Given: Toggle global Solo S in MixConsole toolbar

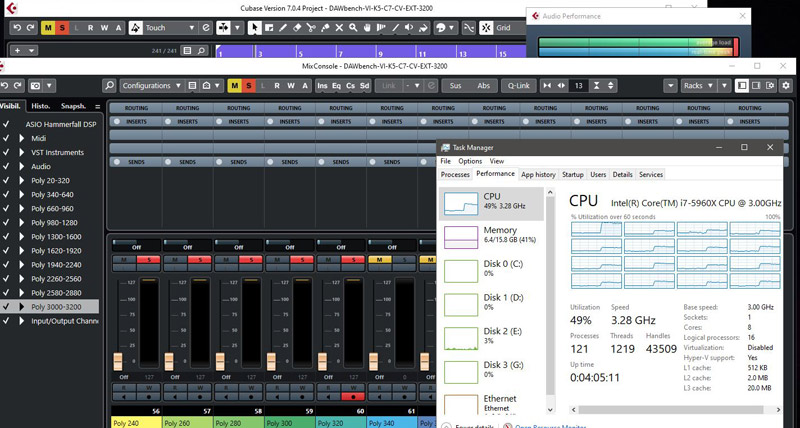Looking at the screenshot, I should [248, 86].
